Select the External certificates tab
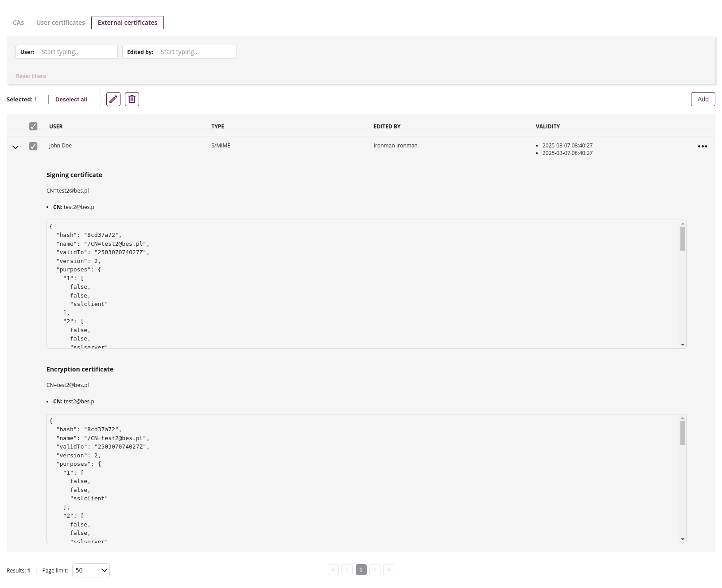722x588 pixels. [x=128, y=23]
